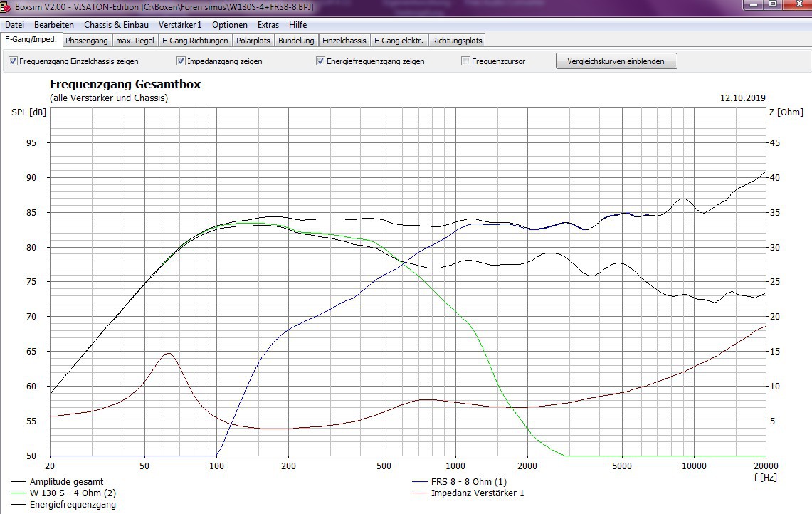The width and height of the screenshot is (812, 514).
Task: Open the Bearbeiten menu
Action: point(54,24)
